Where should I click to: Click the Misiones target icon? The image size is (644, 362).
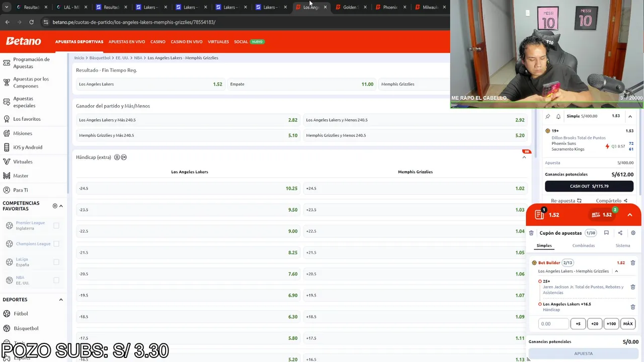[7, 133]
